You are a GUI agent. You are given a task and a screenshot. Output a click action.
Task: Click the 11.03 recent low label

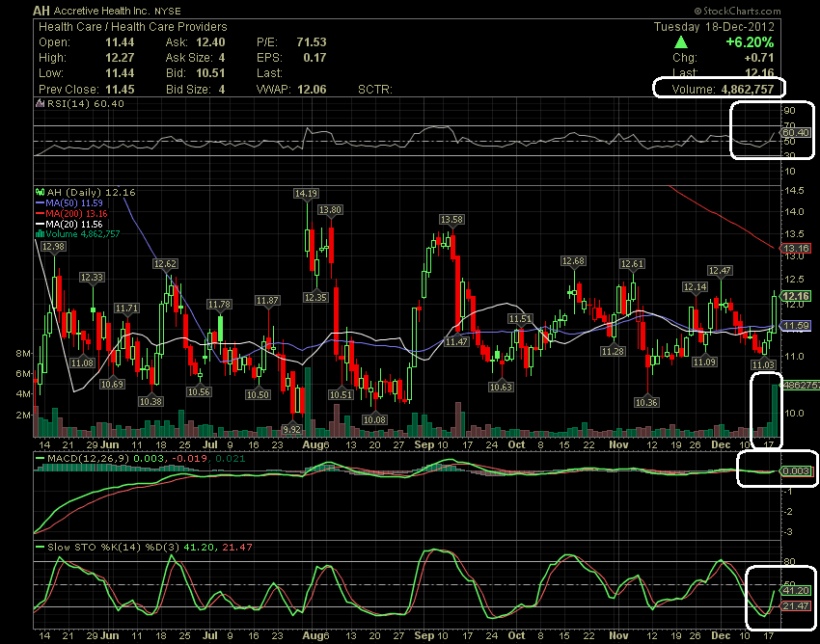coord(763,364)
